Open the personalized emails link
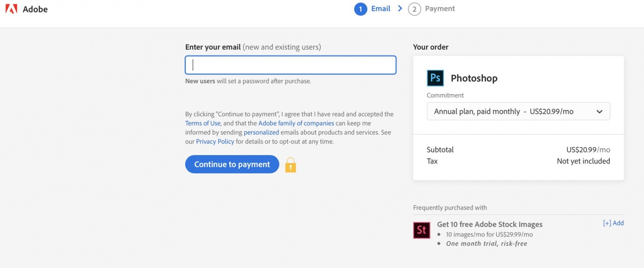The width and height of the screenshot is (644, 268). (261, 132)
